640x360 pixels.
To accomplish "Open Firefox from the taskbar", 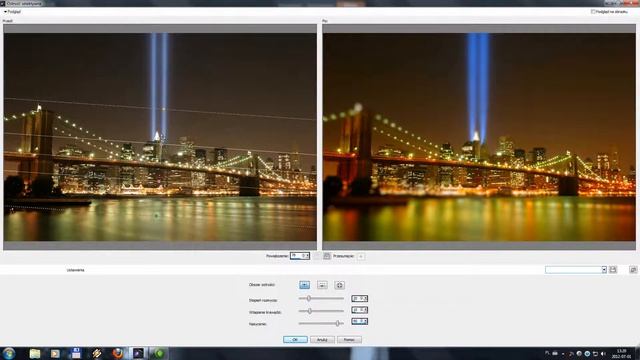I will tap(118, 353).
